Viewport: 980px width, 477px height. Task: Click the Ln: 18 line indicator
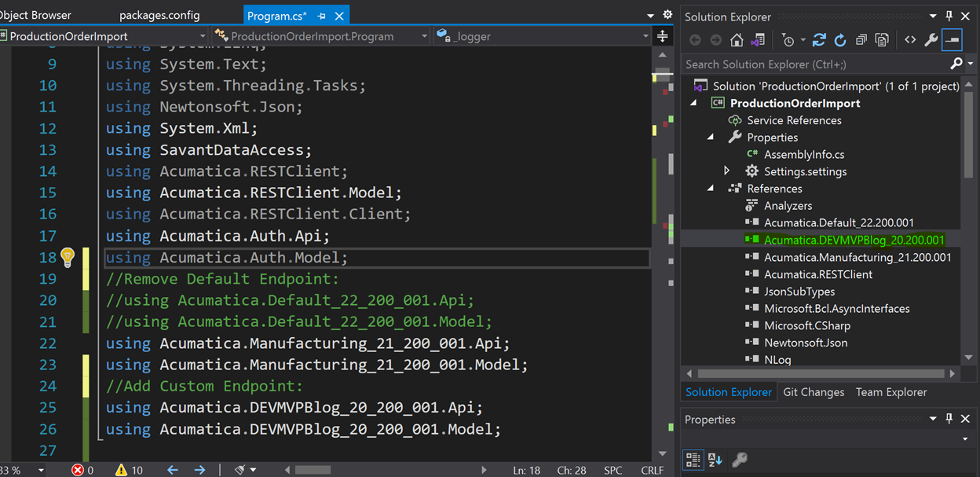pos(527,470)
